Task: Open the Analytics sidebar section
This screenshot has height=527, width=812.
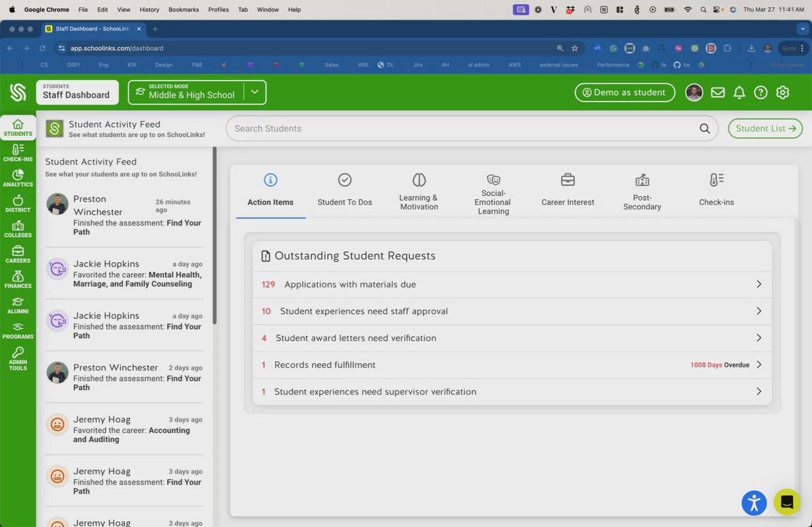Action: (18, 178)
